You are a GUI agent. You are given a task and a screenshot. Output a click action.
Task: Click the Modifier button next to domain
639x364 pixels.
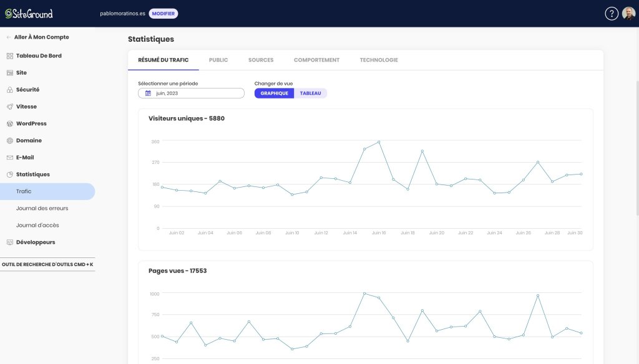click(163, 14)
